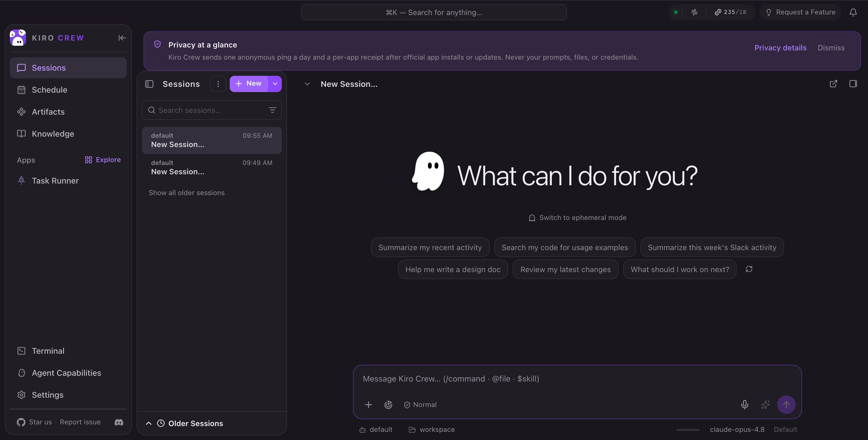Open the Terminal from the sidebar
Image resolution: width=868 pixels, height=440 pixels.
pyautogui.click(x=68, y=351)
